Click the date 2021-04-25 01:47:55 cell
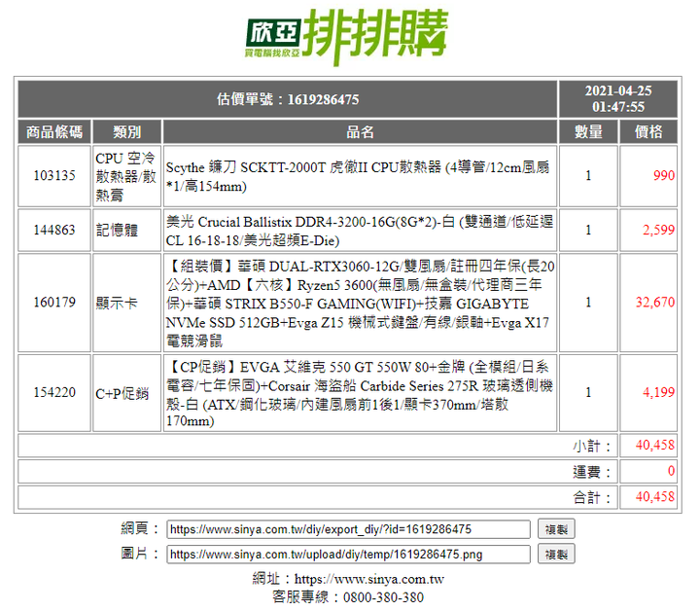Viewport: 700px width, 611px height. pyautogui.click(x=618, y=99)
